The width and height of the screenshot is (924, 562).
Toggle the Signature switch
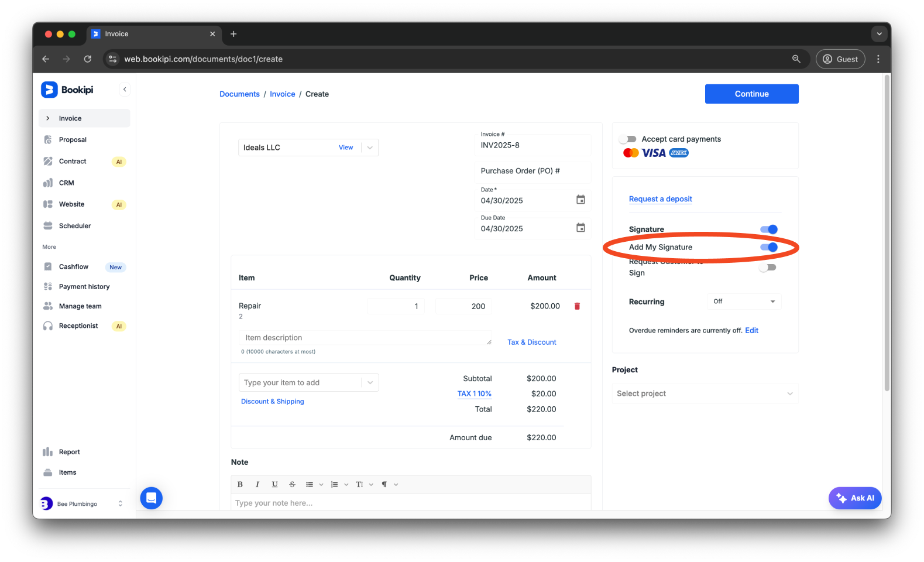(769, 229)
